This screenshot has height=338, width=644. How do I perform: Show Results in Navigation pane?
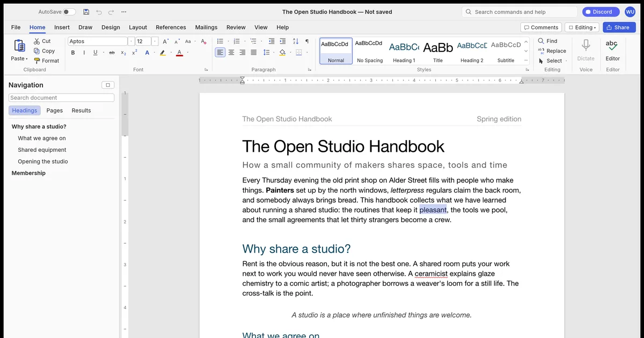81,111
